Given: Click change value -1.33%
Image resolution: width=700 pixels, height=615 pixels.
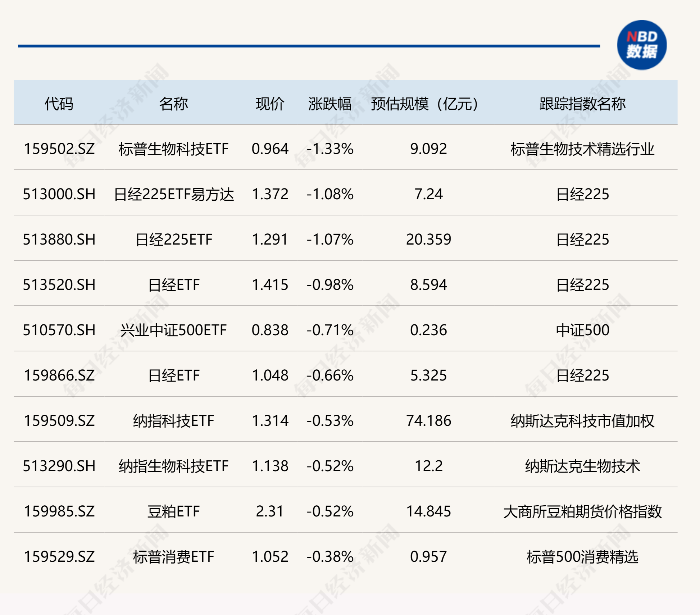Looking at the screenshot, I should (330, 149).
